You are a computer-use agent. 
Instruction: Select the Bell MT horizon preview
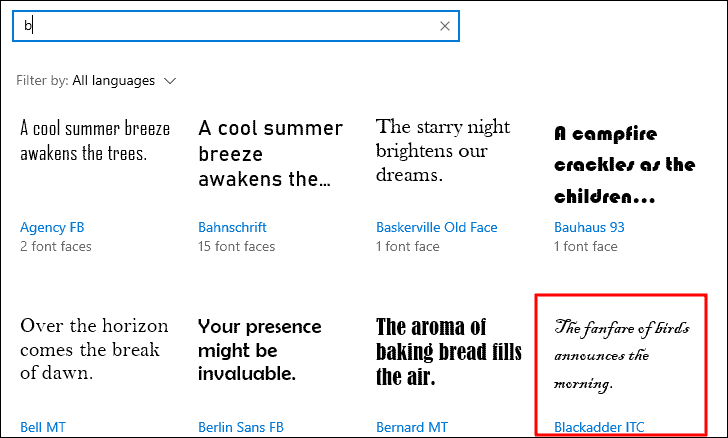coord(94,349)
